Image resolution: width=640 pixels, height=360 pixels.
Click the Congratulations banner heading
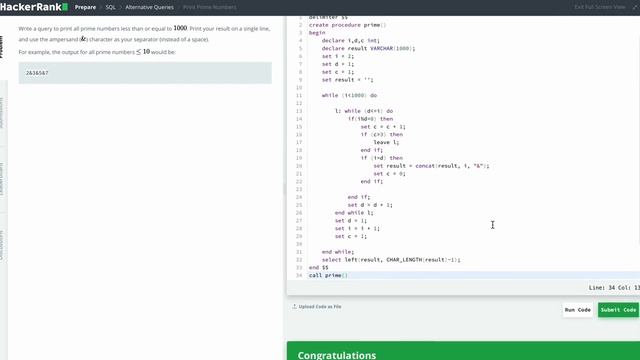[x=337, y=355]
